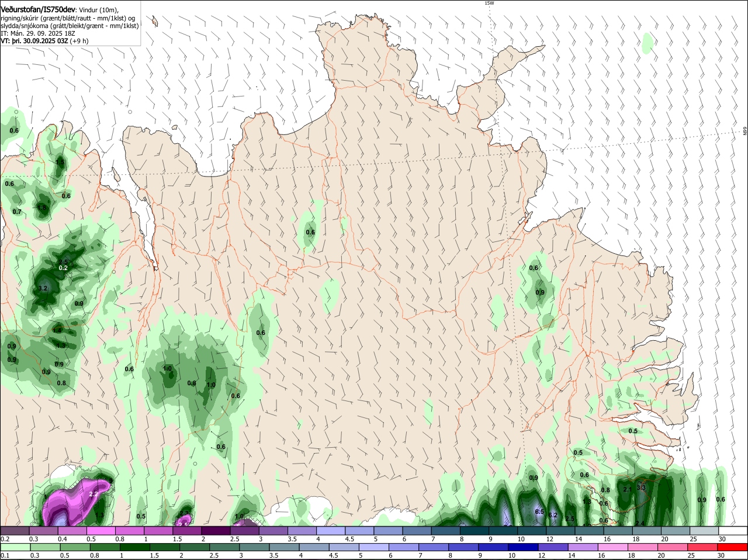Select the 0.7 value on the map
The image size is (748, 560).
tap(17, 212)
